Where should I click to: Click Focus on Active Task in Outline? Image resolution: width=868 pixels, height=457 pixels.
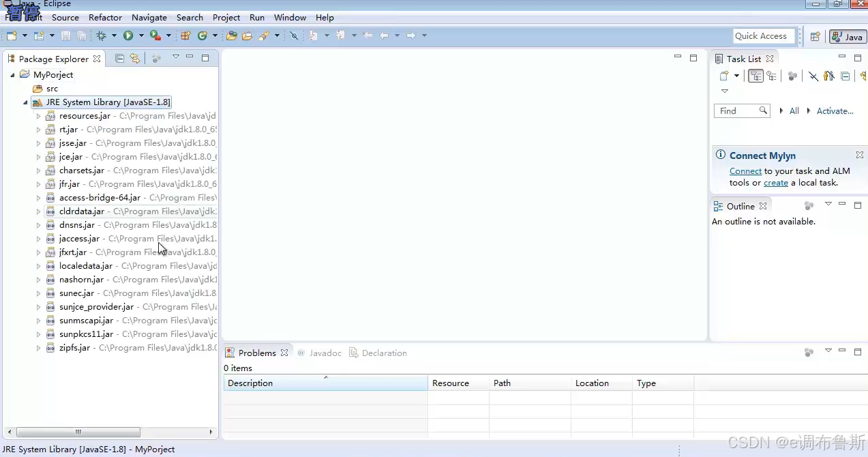(809, 206)
